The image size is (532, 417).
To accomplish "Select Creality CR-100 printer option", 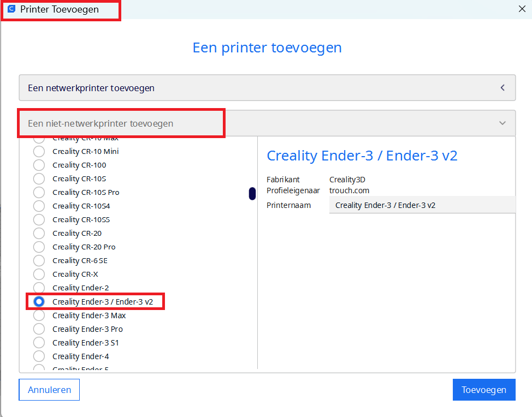I will tap(39, 165).
